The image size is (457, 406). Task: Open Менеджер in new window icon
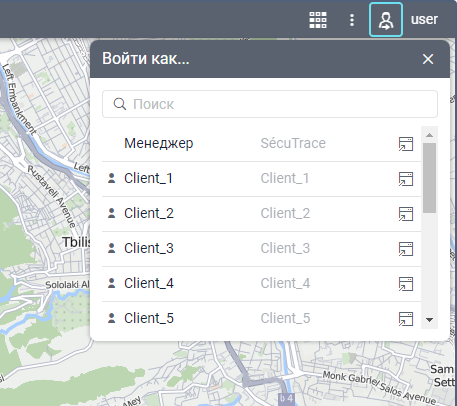(x=406, y=144)
